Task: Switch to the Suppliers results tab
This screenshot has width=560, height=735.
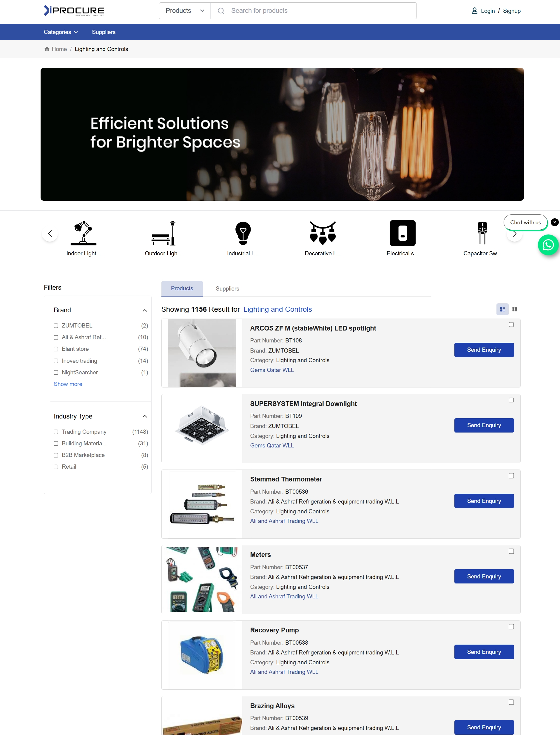Action: point(227,288)
